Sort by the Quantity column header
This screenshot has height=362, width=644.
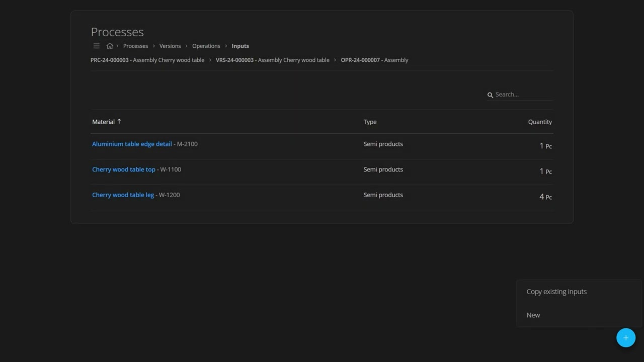coord(540,122)
